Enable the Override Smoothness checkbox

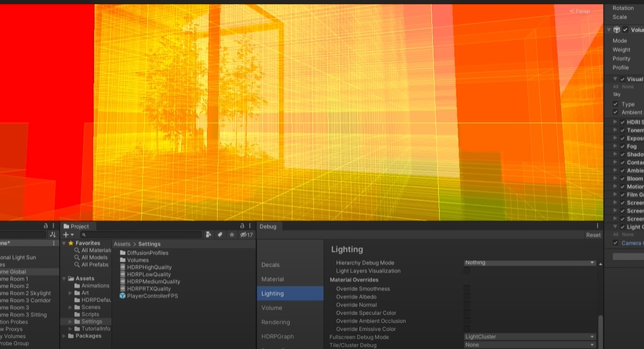tap(467, 288)
